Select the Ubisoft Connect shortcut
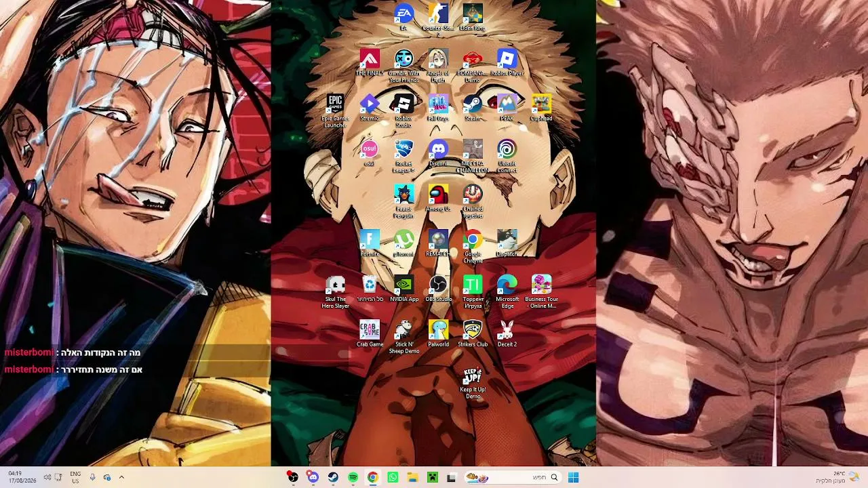The height and width of the screenshot is (488, 868). [x=507, y=157]
